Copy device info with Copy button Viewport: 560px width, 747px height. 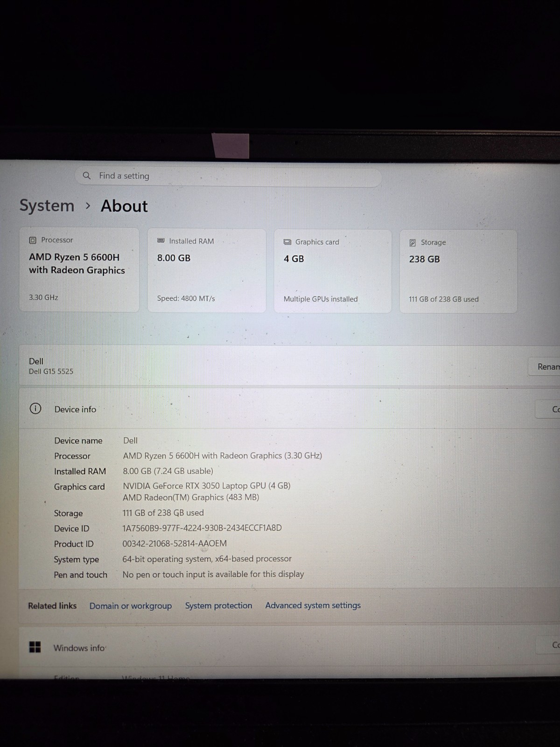[548, 409]
